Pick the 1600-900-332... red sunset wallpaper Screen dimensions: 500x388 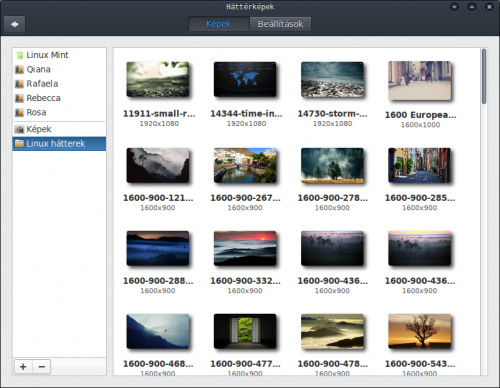(245, 248)
